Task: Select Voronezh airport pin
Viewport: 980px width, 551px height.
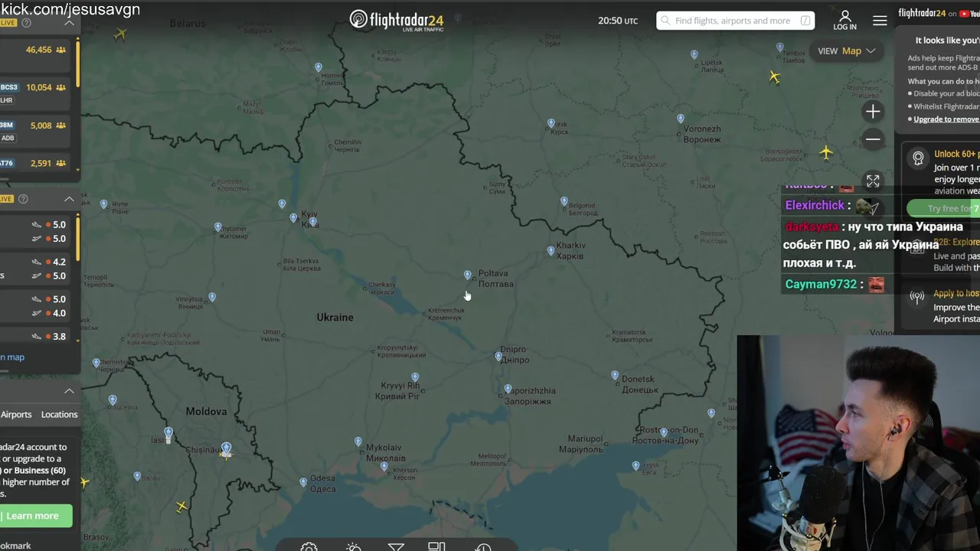Action: click(x=681, y=119)
